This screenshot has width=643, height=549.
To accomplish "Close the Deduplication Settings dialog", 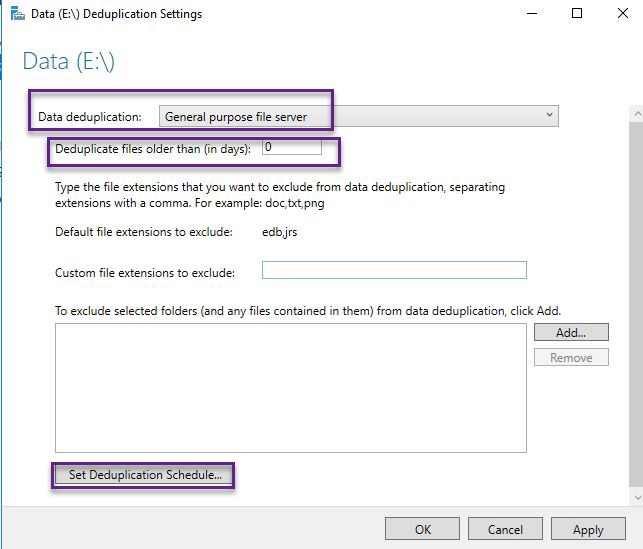I will [x=622, y=14].
